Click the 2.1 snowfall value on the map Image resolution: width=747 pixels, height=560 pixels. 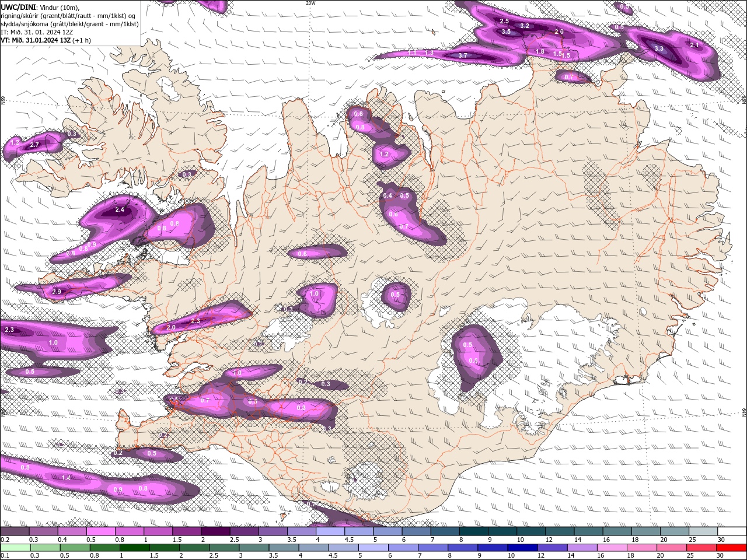[694, 45]
